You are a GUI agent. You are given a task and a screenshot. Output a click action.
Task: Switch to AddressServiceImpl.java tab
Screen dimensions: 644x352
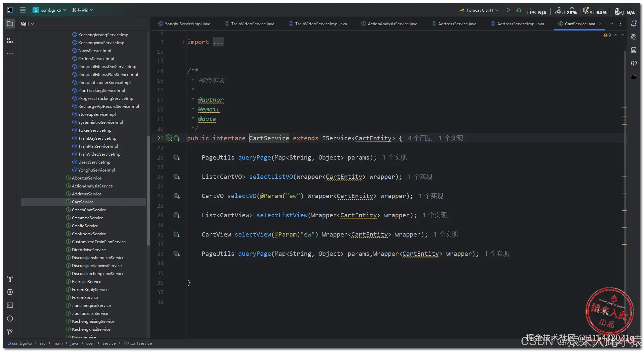518,24
